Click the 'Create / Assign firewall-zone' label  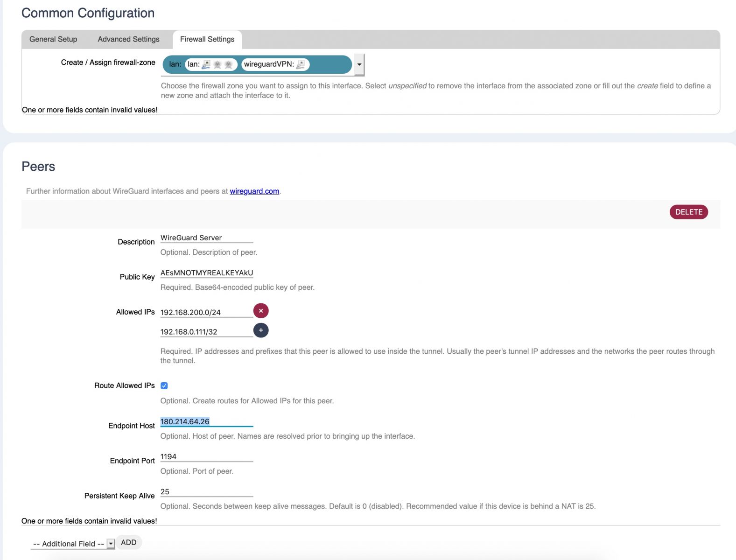pyautogui.click(x=108, y=62)
